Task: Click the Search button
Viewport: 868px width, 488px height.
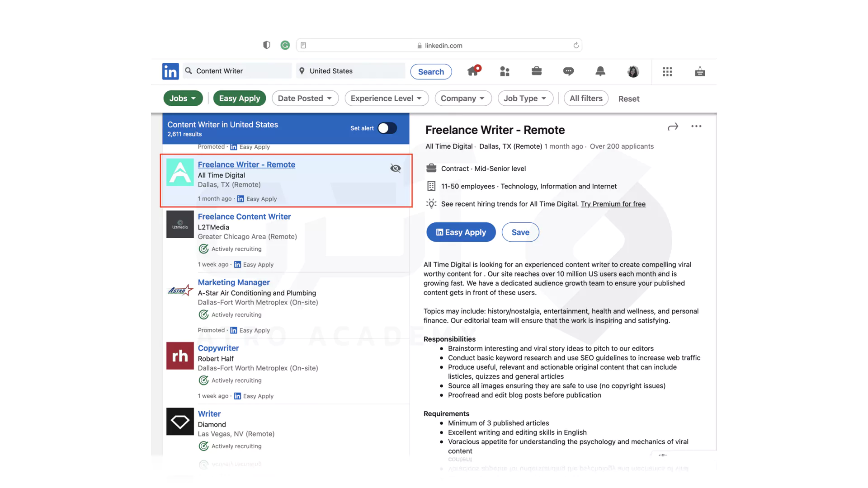Action: (x=431, y=71)
